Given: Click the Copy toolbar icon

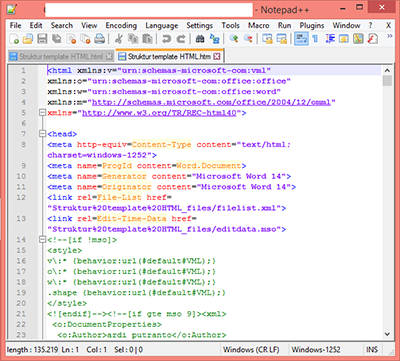Looking at the screenshot, I should [133, 39].
